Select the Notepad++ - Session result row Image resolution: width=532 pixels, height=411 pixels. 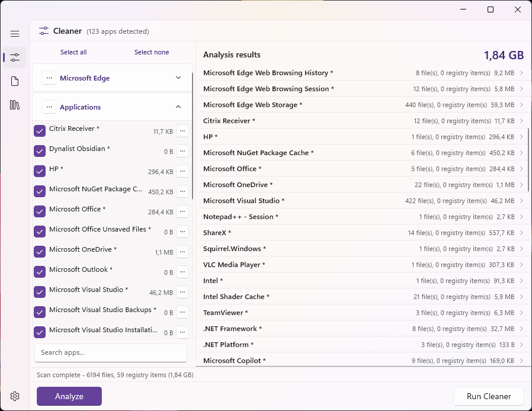(363, 217)
